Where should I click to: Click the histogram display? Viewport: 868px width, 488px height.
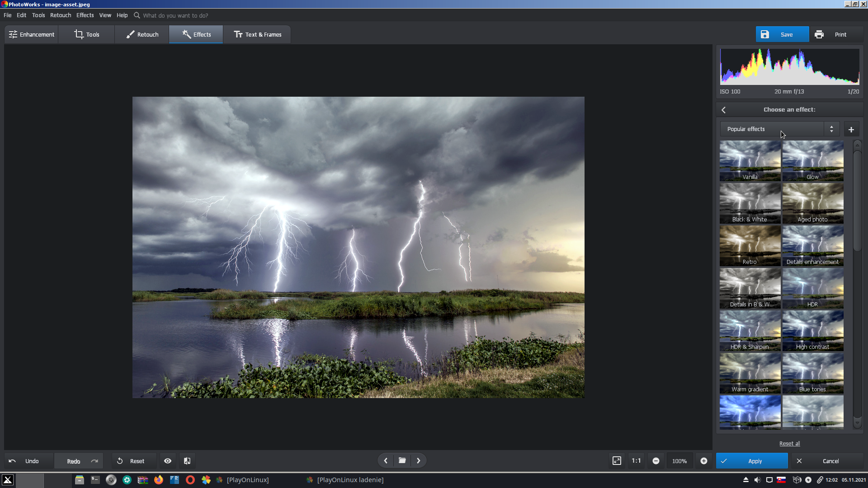(x=789, y=67)
